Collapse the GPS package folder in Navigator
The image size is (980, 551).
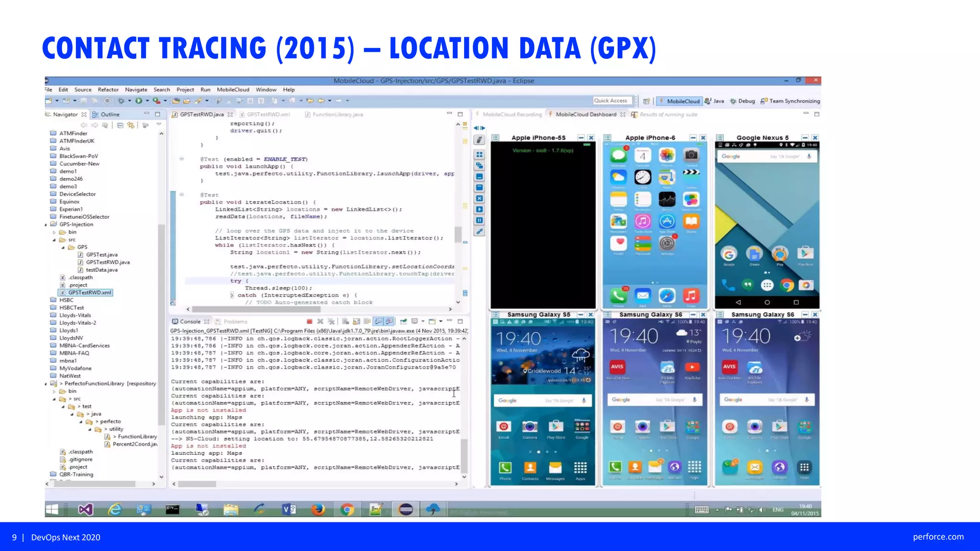tap(63, 247)
